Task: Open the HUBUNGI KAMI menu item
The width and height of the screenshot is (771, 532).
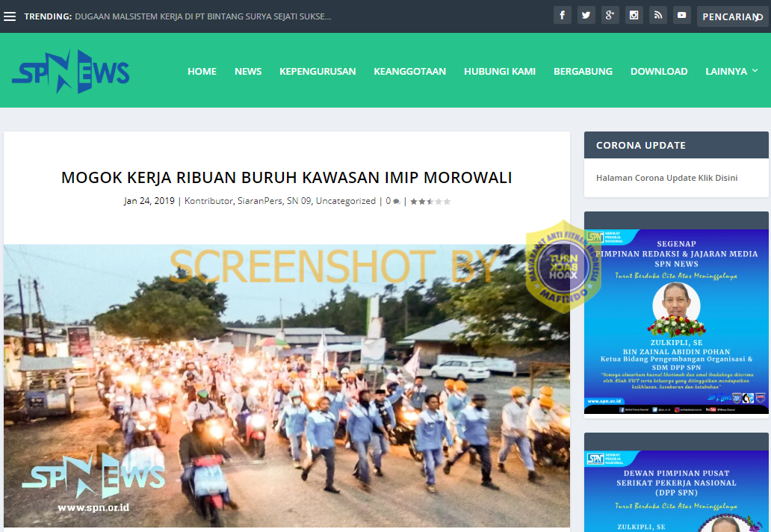Action: click(x=500, y=71)
